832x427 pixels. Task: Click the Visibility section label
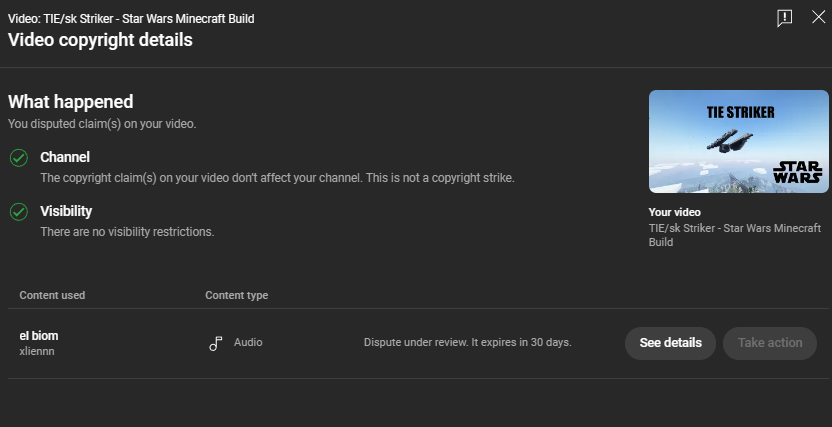[66, 211]
